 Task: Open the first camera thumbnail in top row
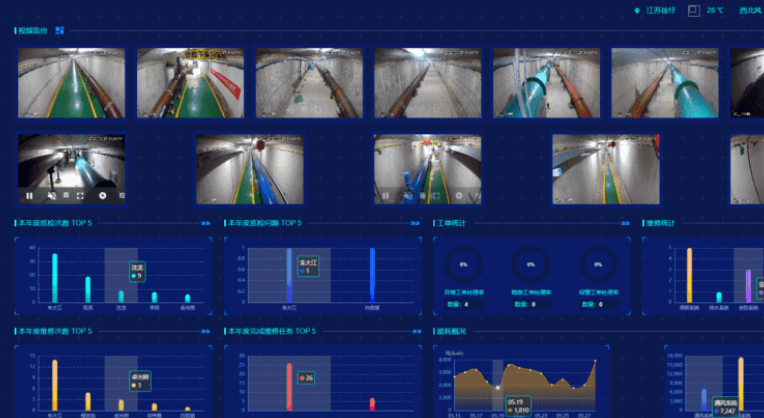[71, 83]
